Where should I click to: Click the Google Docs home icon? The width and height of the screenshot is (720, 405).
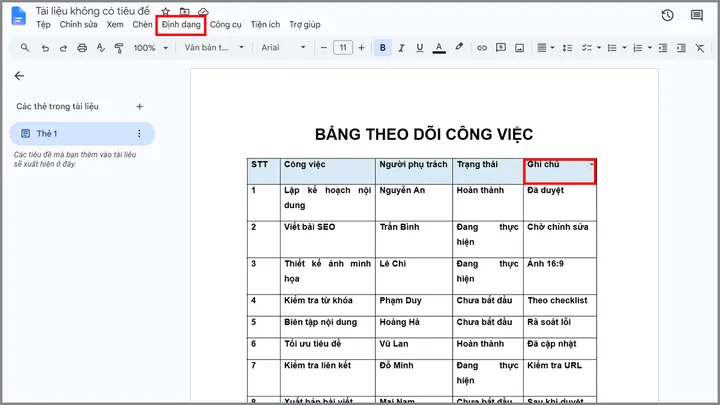pyautogui.click(x=18, y=16)
